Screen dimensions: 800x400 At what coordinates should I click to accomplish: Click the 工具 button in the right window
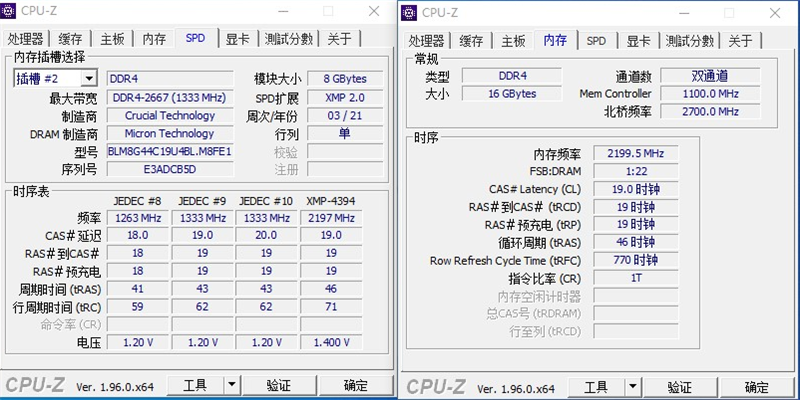tap(595, 386)
